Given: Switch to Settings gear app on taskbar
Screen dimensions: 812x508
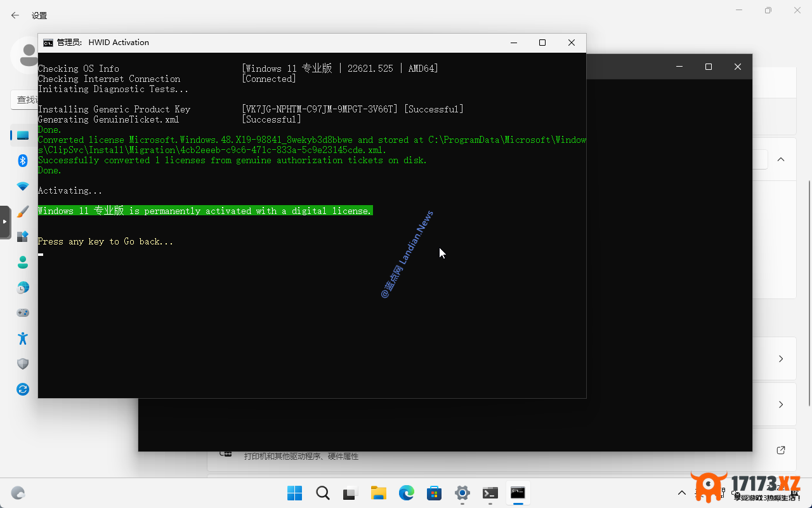Looking at the screenshot, I should [x=462, y=493].
